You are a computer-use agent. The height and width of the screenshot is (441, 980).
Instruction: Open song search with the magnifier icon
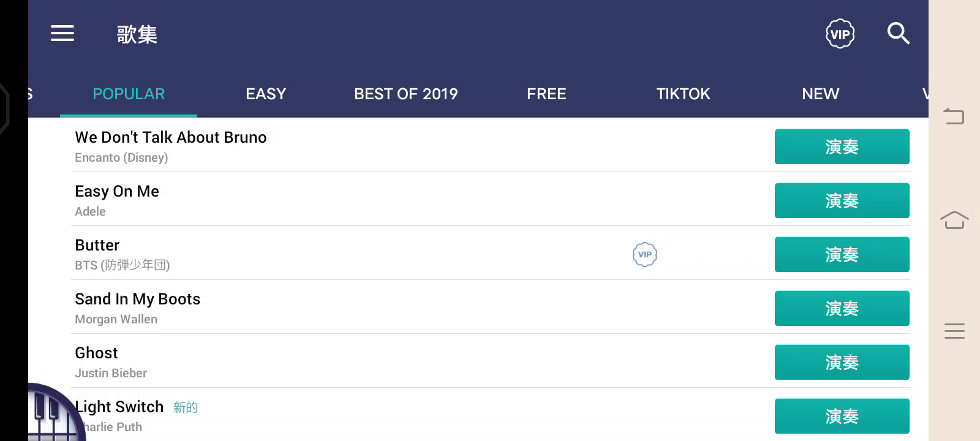898,34
